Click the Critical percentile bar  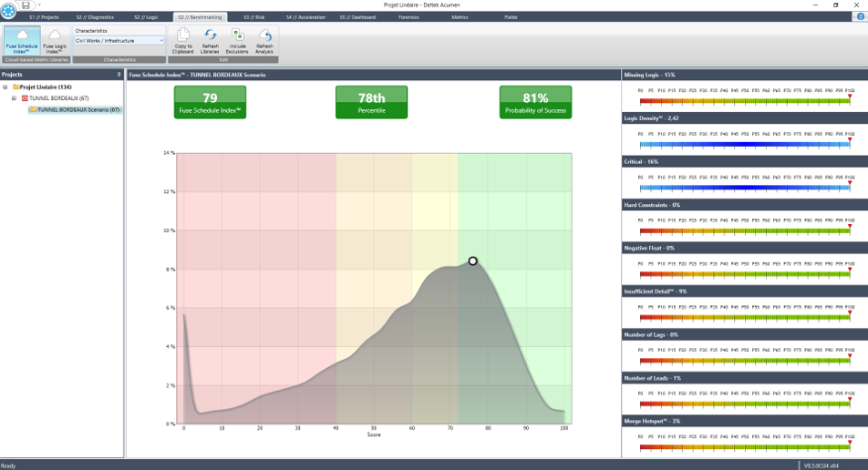point(745,188)
